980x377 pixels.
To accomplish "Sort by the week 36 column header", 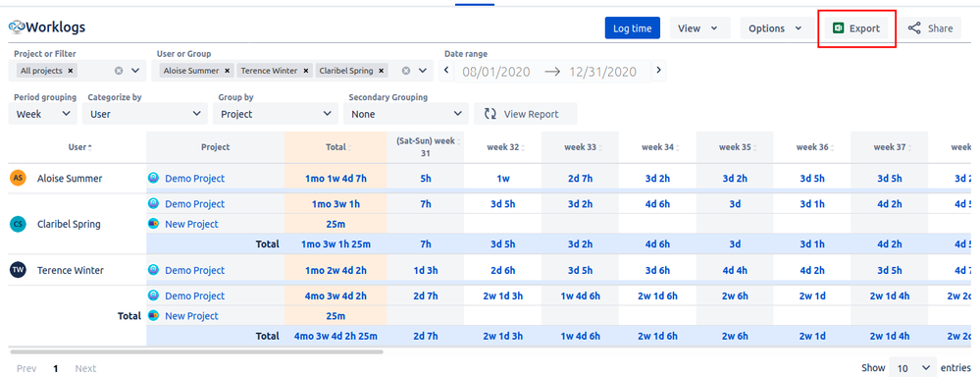I will (x=812, y=147).
